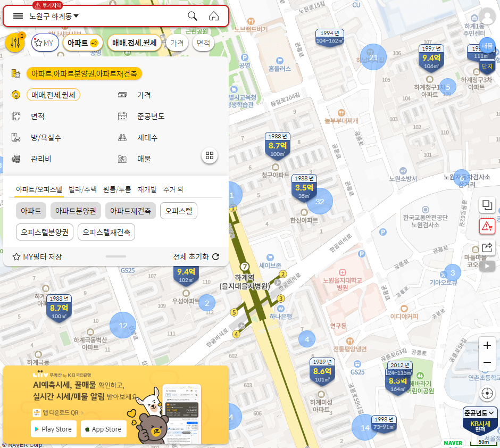500x448 pixels.
Task: Click the cadastral map overlay icon
Action: pyautogui.click(x=487, y=204)
